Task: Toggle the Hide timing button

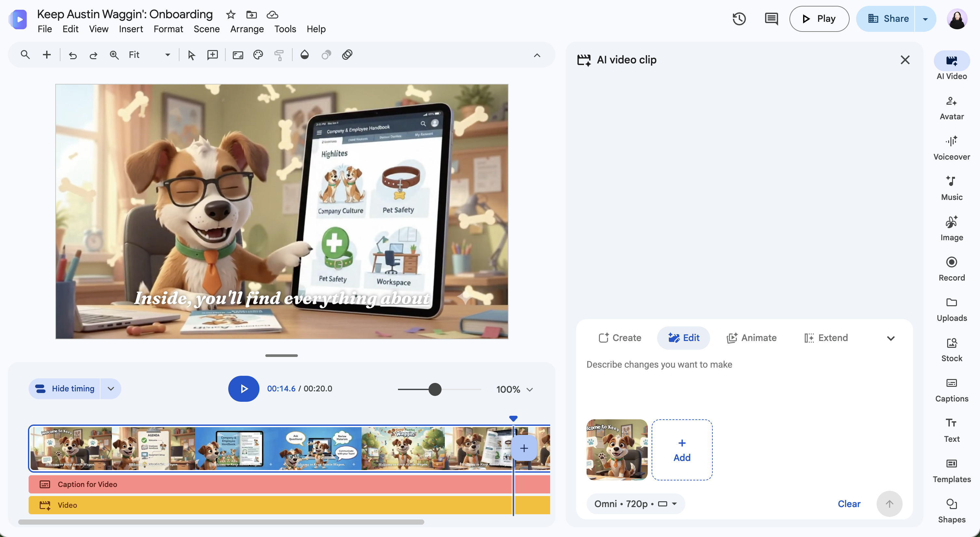Action: 65,389
